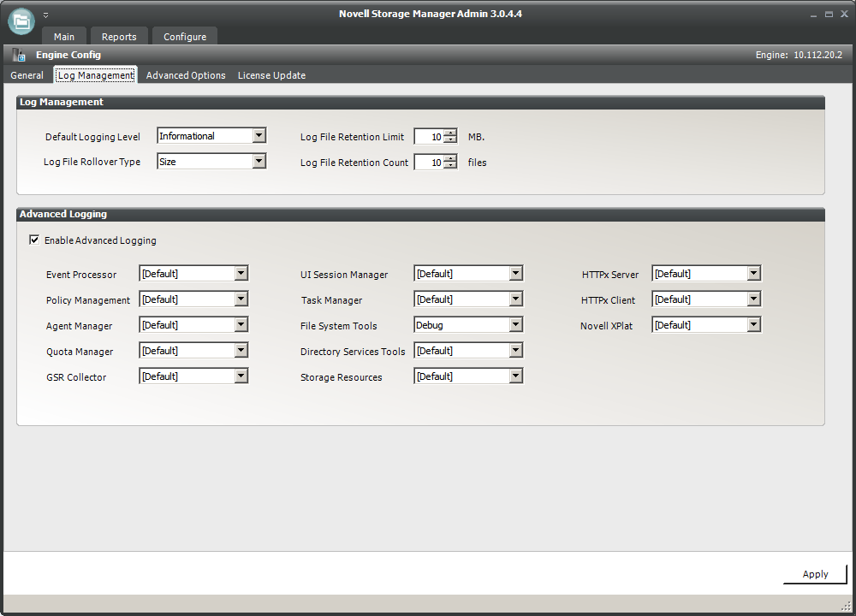Screen dimensions: 856x616
Task: Increase the Log File Retention Limit value
Action: pyautogui.click(x=450, y=133)
